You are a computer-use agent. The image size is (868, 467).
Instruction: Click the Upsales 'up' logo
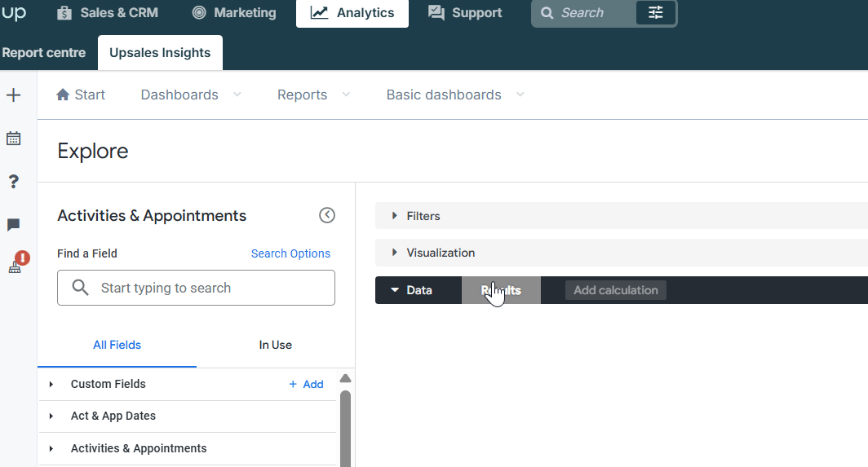click(13, 13)
